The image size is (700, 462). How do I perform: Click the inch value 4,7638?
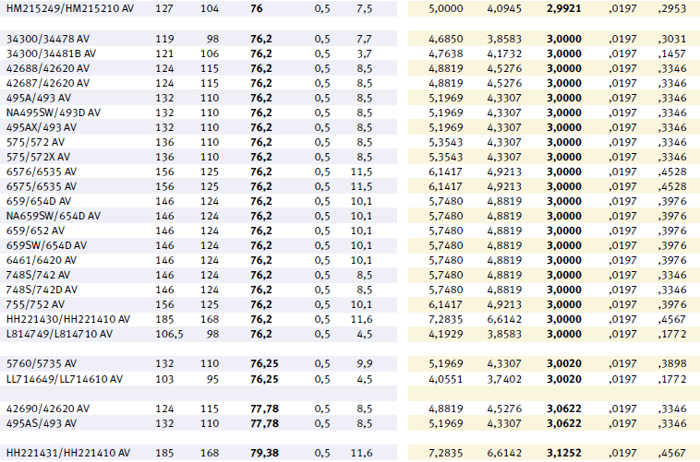(446, 54)
